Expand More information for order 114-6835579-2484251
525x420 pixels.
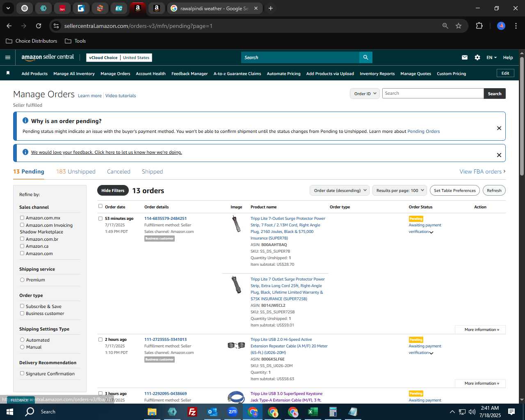click(x=481, y=330)
